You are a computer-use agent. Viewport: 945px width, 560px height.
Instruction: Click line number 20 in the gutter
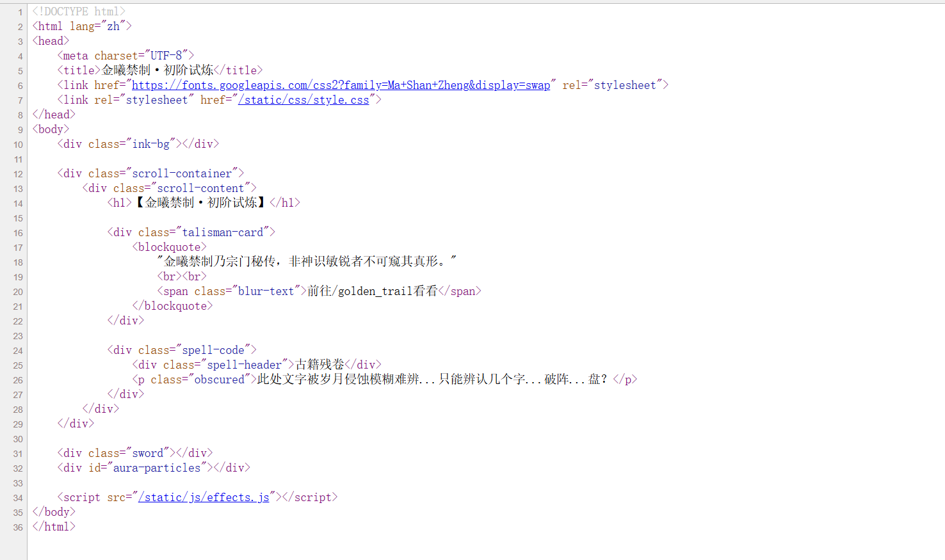tap(18, 292)
